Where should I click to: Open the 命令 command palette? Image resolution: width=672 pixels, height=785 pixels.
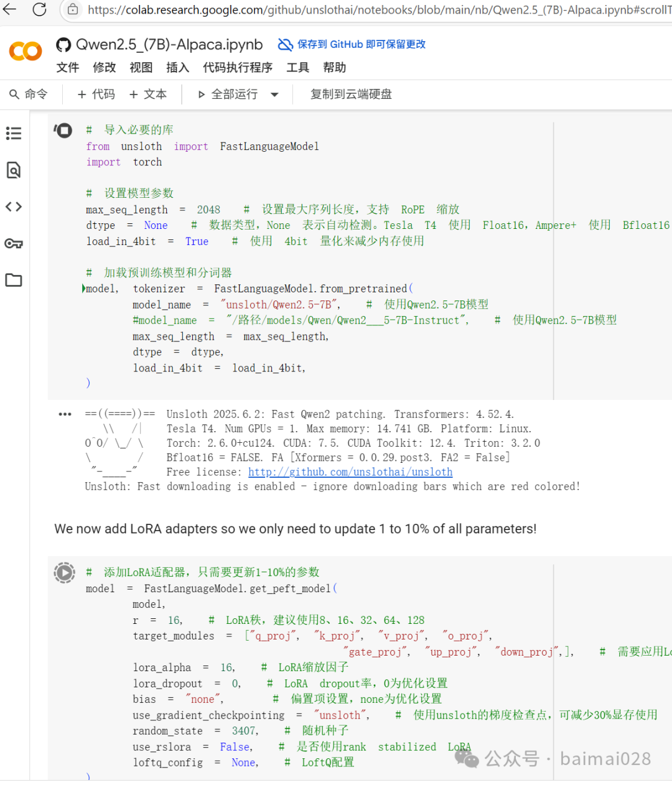tap(29, 94)
